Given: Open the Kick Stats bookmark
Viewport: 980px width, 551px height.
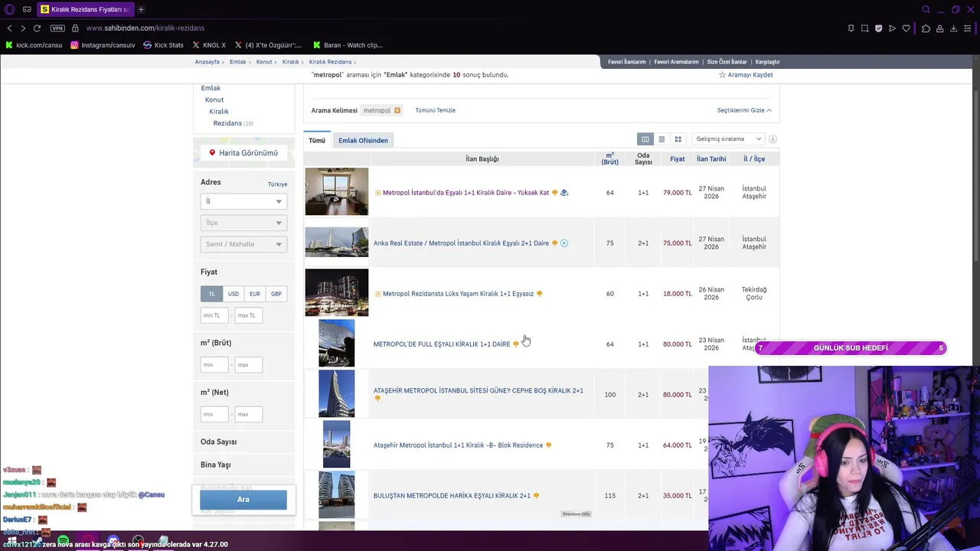Looking at the screenshot, I should [163, 45].
